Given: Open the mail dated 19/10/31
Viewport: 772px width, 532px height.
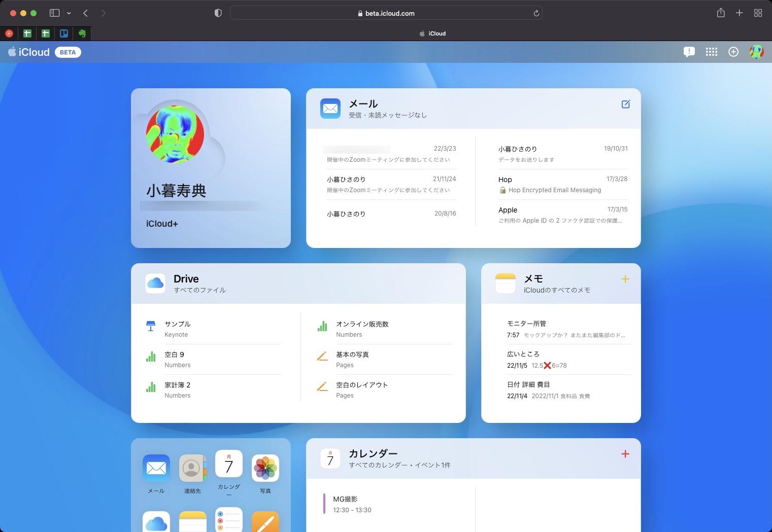Looking at the screenshot, I should 563,154.
